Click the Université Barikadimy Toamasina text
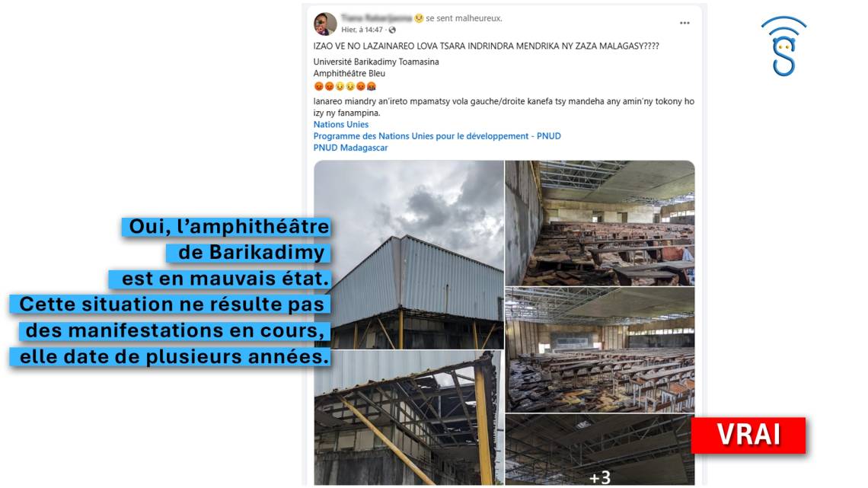This screenshot has height=488, width=868. tap(376, 62)
